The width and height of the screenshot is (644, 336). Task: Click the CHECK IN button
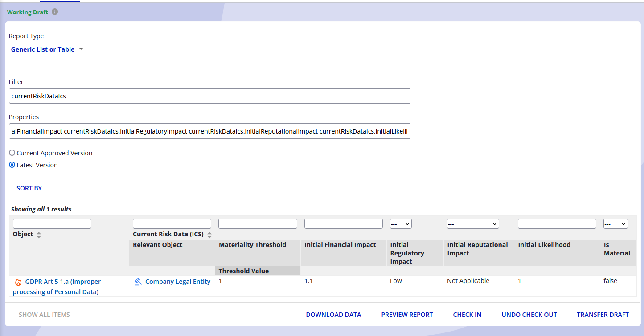tap(467, 315)
